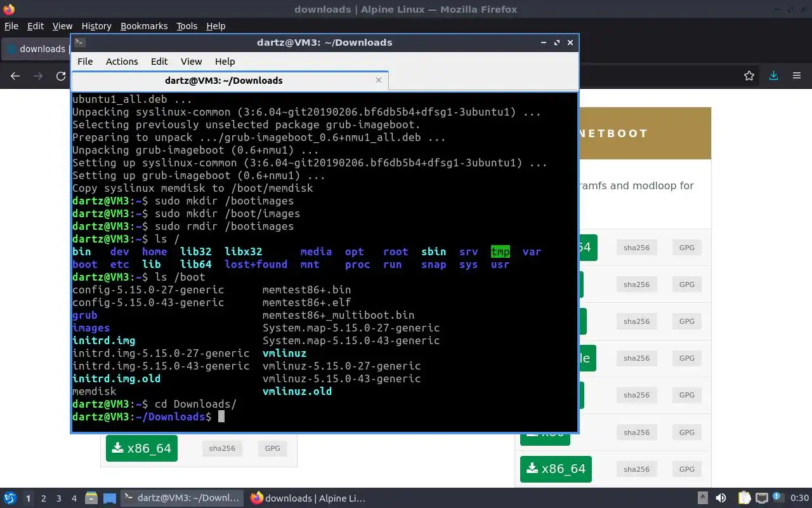The width and height of the screenshot is (812, 508).
Task: Open the clipboard manager tray icon
Action: tap(744, 498)
